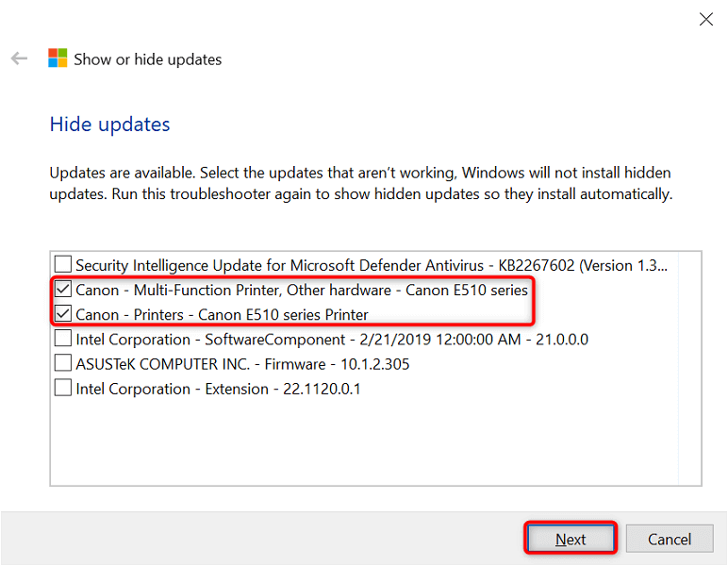Click the back arrow icon
The height and width of the screenshot is (566, 728).
19,59
